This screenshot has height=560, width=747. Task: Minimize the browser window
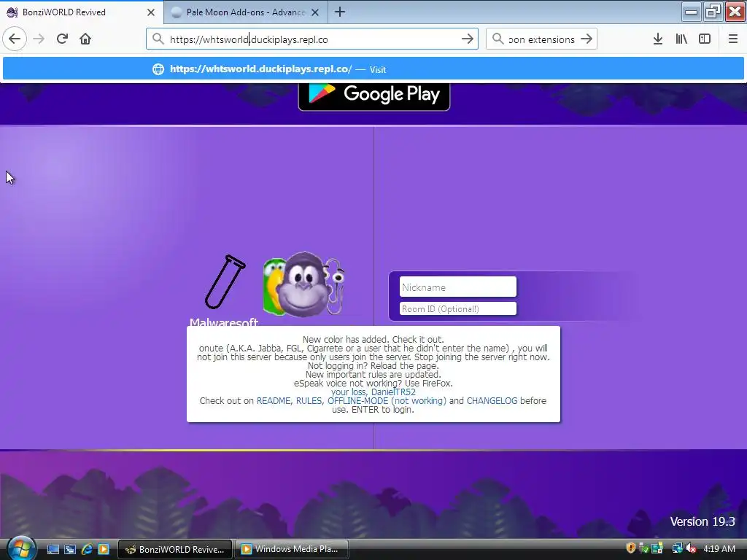click(691, 12)
